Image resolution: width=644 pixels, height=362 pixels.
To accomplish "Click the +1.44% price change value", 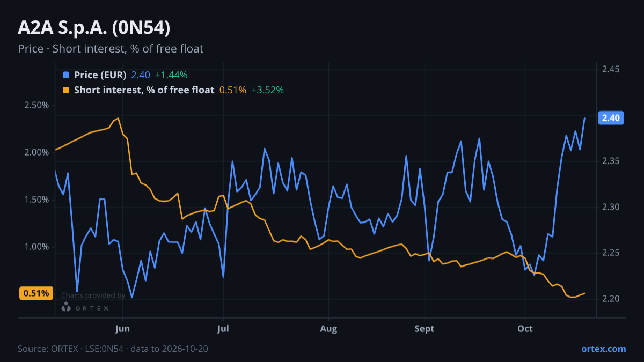I will pyautogui.click(x=171, y=75).
